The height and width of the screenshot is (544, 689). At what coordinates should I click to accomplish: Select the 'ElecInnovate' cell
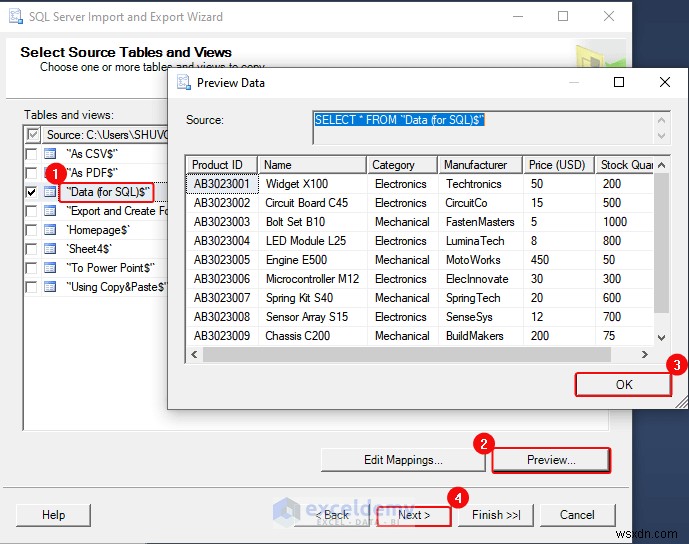(x=481, y=279)
